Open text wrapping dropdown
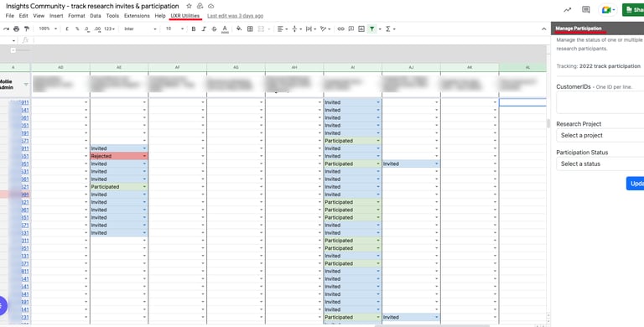 coord(310,29)
